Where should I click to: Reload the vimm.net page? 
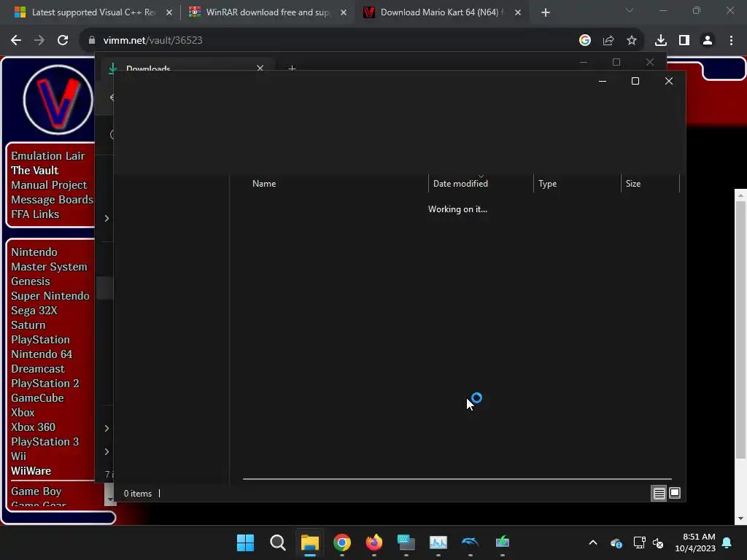pyautogui.click(x=63, y=41)
